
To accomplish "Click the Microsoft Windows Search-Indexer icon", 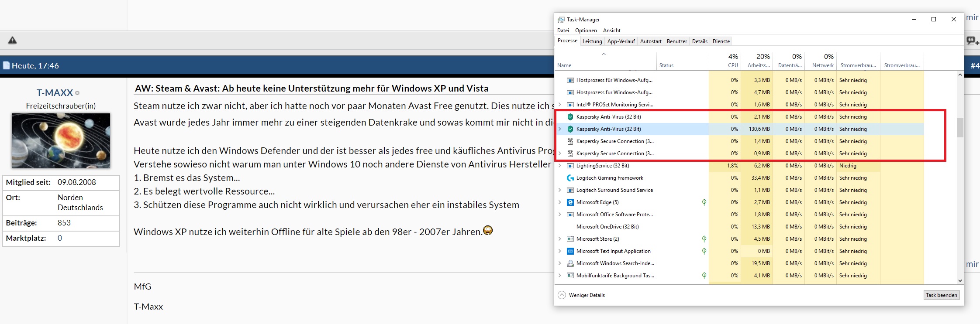I will coord(570,263).
